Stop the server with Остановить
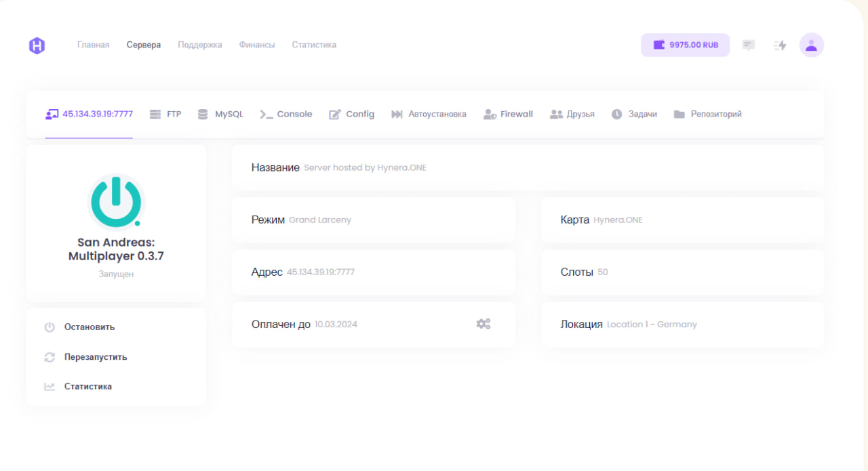 pos(89,327)
